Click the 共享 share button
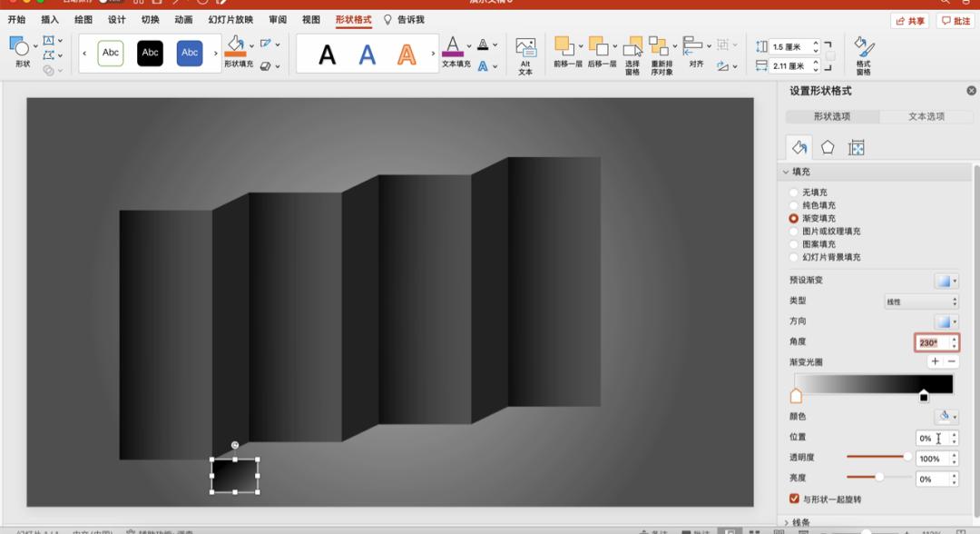The height and width of the screenshot is (534, 980). point(910,21)
